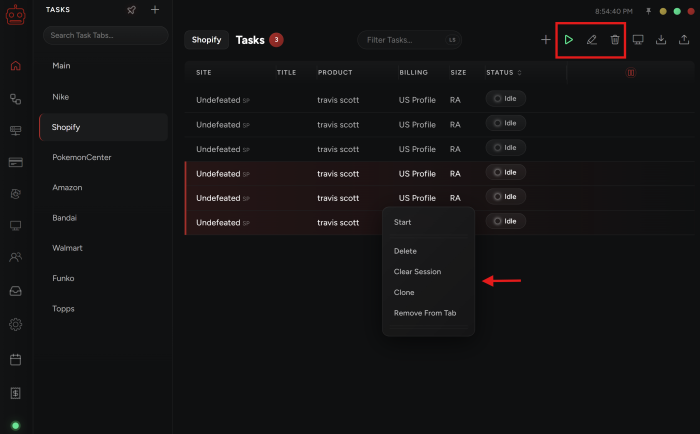Click the TITLE column header

click(286, 72)
